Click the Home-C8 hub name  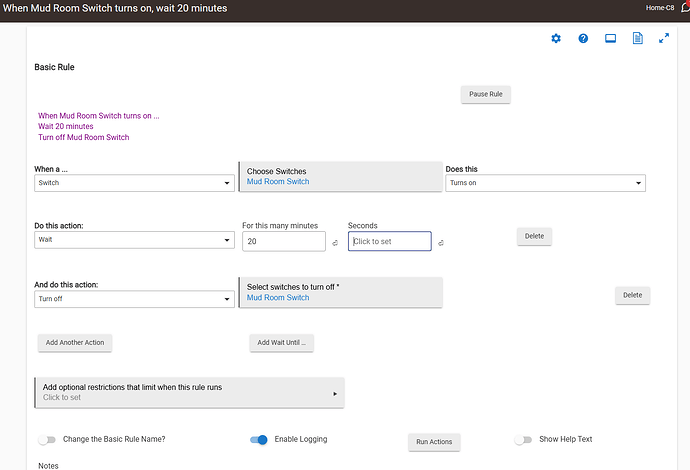[660, 7]
